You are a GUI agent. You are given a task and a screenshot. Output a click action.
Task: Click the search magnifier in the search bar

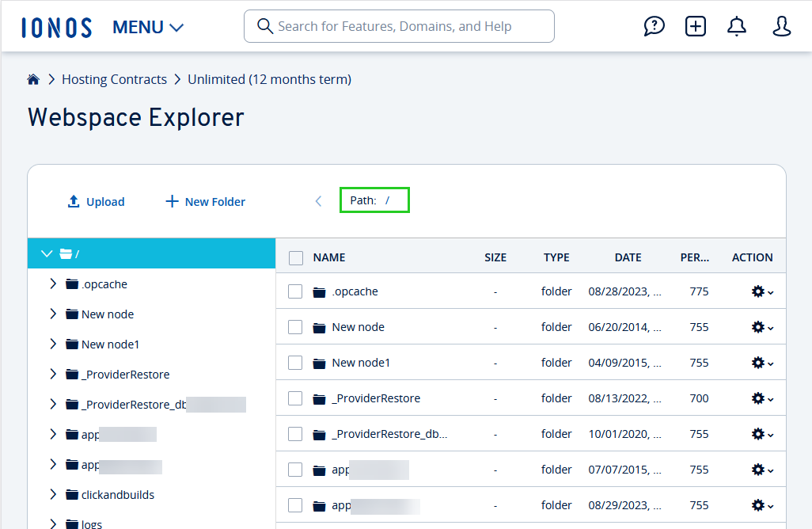pos(264,25)
